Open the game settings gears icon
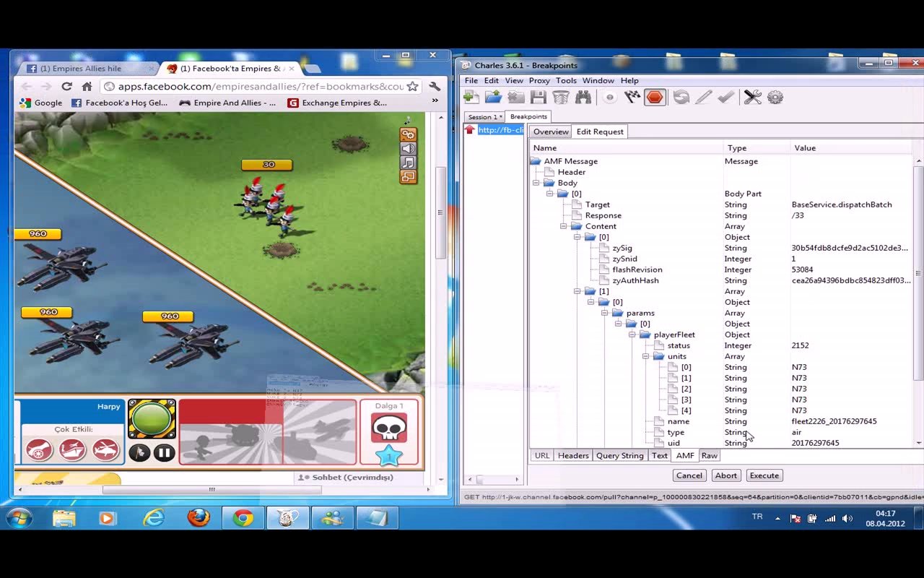The width and height of the screenshot is (924, 578). pos(409,134)
